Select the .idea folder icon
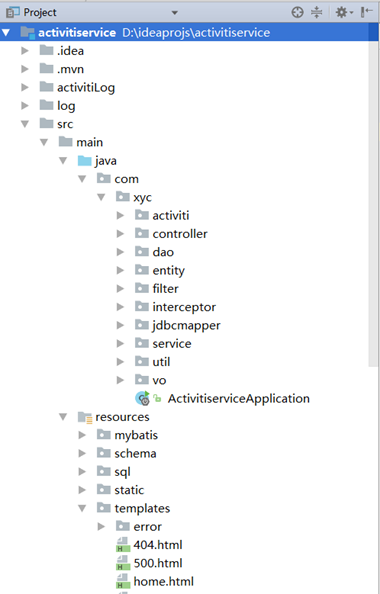 pyautogui.click(x=47, y=50)
